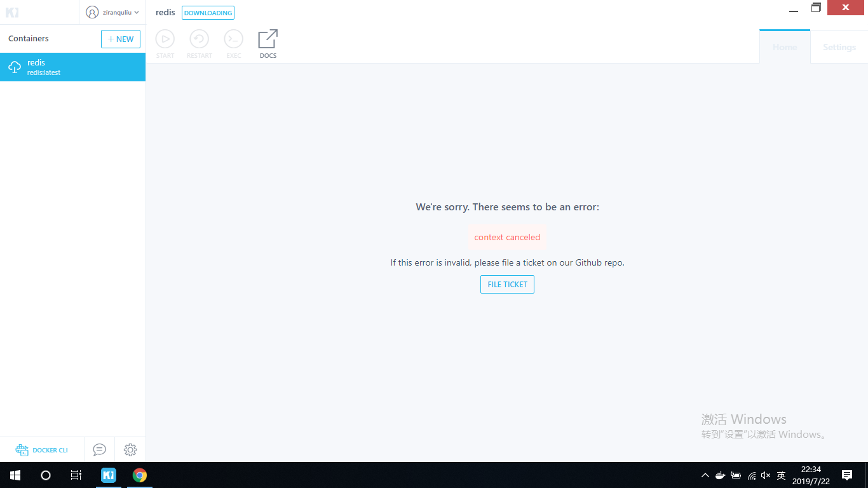Open Kitematic settings gear
Image resolution: width=868 pixels, height=488 pixels.
130,449
